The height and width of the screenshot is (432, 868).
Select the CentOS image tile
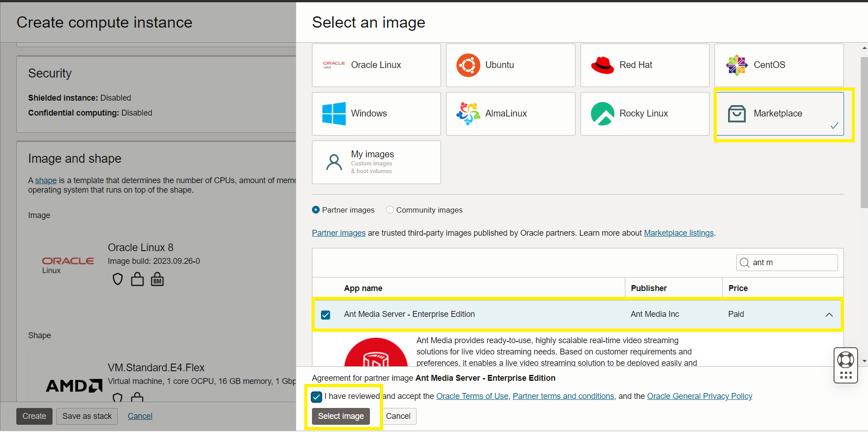click(x=779, y=65)
